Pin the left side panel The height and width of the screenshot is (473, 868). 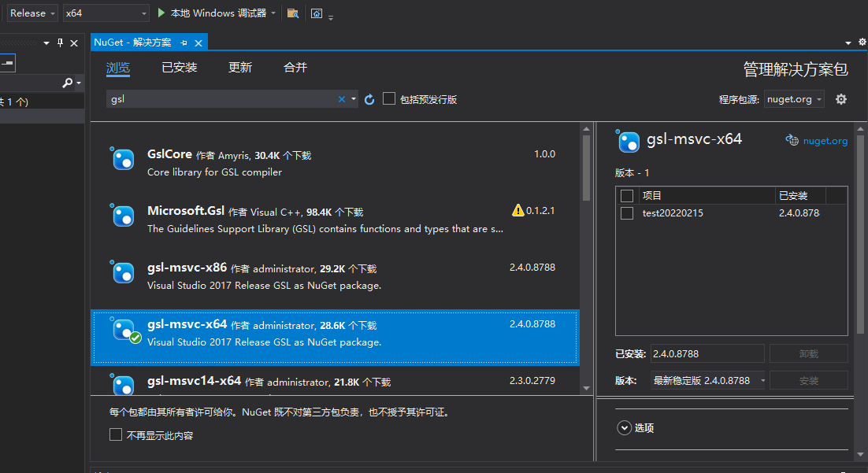click(x=61, y=42)
